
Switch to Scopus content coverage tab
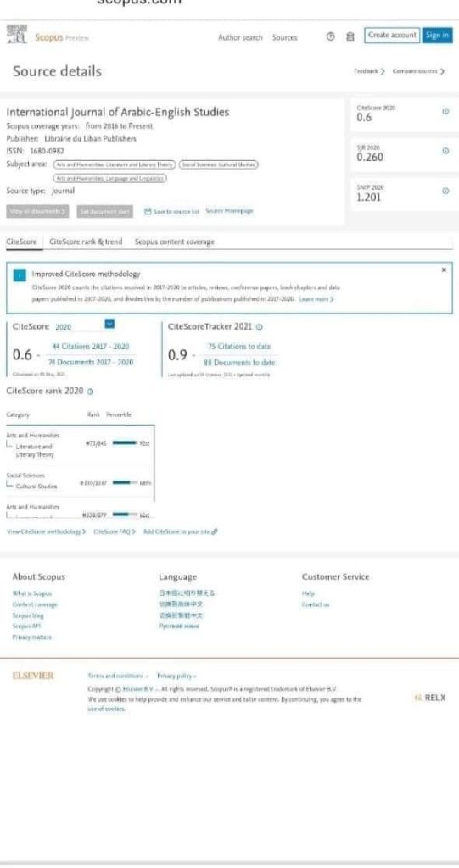174,242
